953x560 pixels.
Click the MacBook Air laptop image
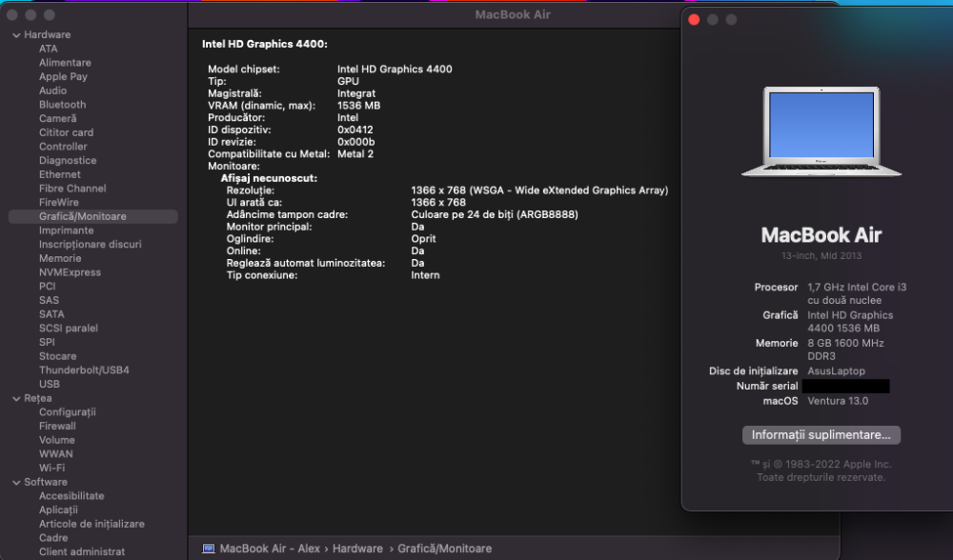tap(821, 131)
